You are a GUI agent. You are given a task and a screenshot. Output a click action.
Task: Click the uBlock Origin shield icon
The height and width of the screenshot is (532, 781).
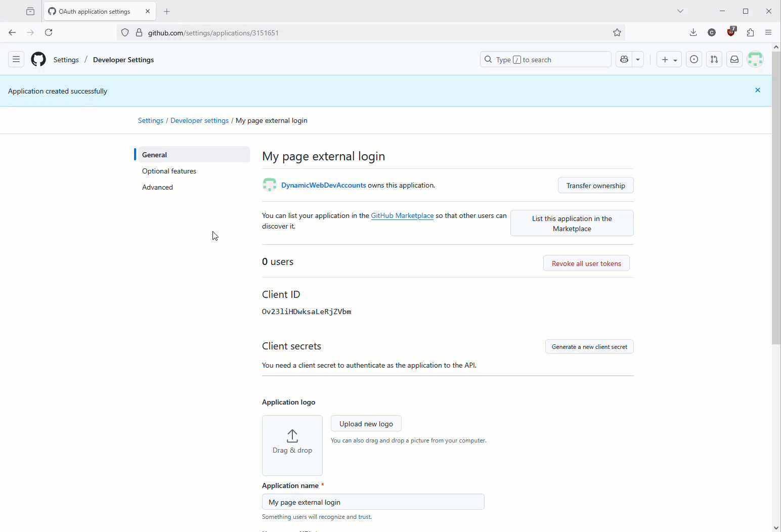pyautogui.click(x=730, y=32)
